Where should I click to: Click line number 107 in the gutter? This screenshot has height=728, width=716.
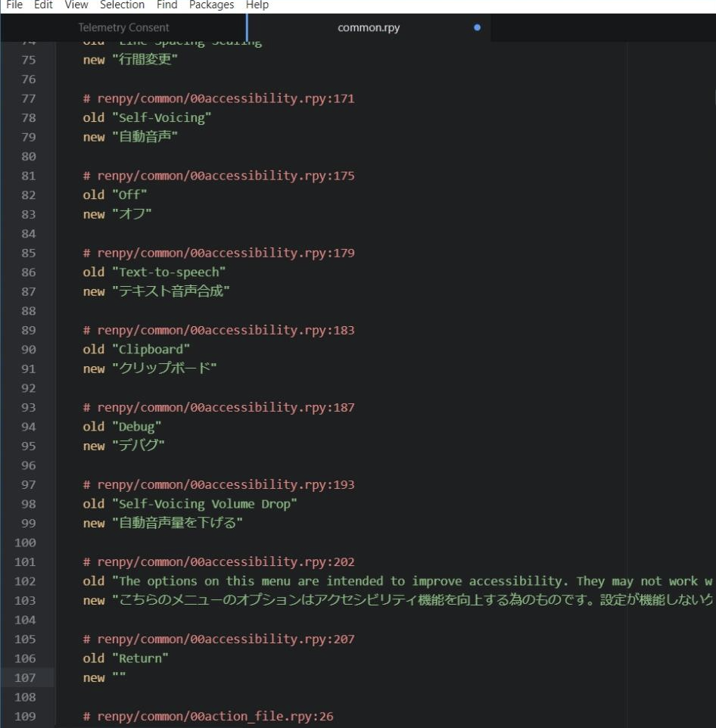[25, 678]
